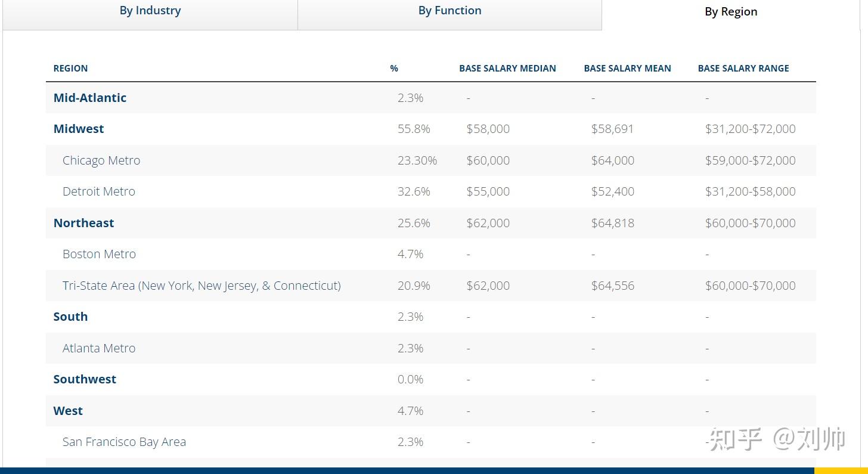The height and width of the screenshot is (474, 868).
Task: Switch to the By Industry tab
Action: click(x=150, y=14)
